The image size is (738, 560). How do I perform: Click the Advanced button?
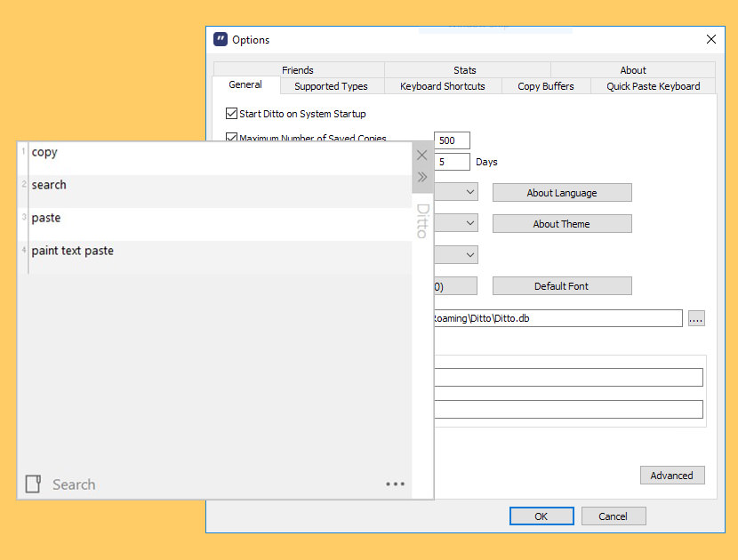coord(672,476)
